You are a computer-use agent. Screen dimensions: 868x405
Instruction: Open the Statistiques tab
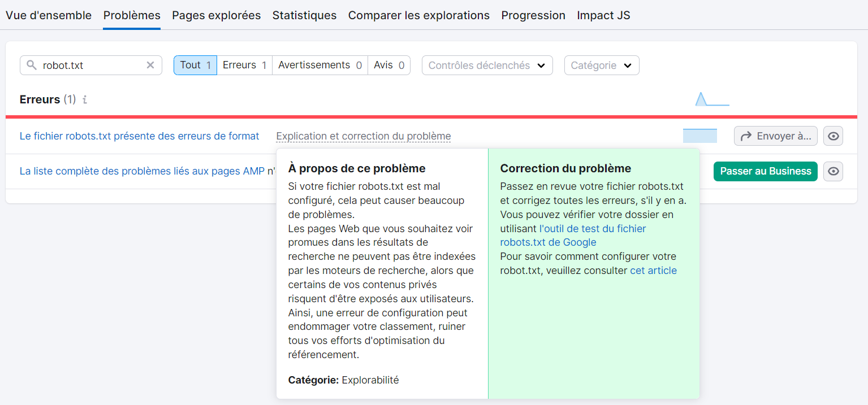304,15
